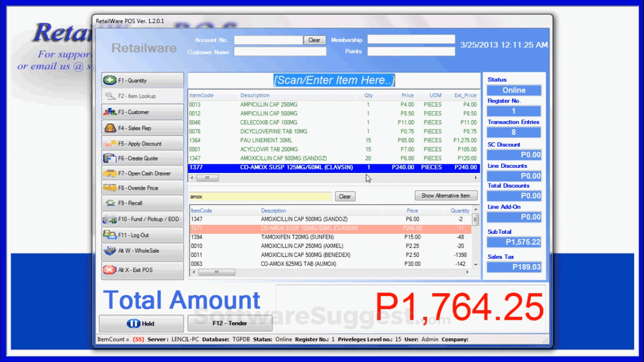Select CELECOXIB CAP 100MG row
This screenshot has height=362, width=644.
[x=334, y=123]
